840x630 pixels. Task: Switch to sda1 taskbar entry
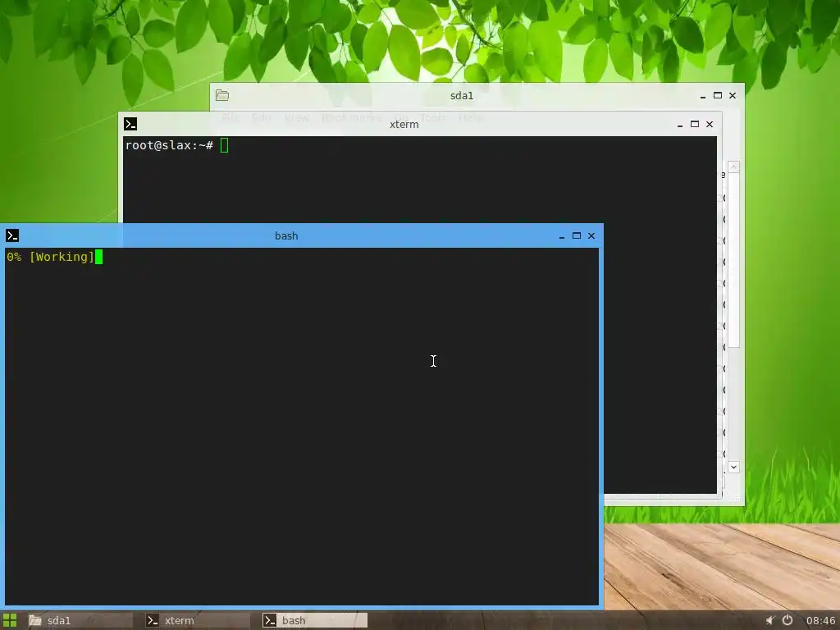point(80,620)
